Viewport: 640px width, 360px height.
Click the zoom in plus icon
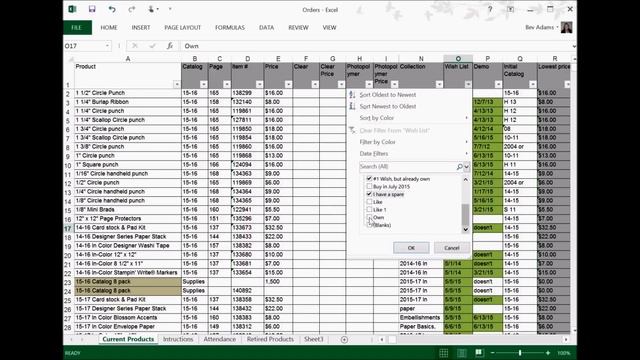point(548,353)
